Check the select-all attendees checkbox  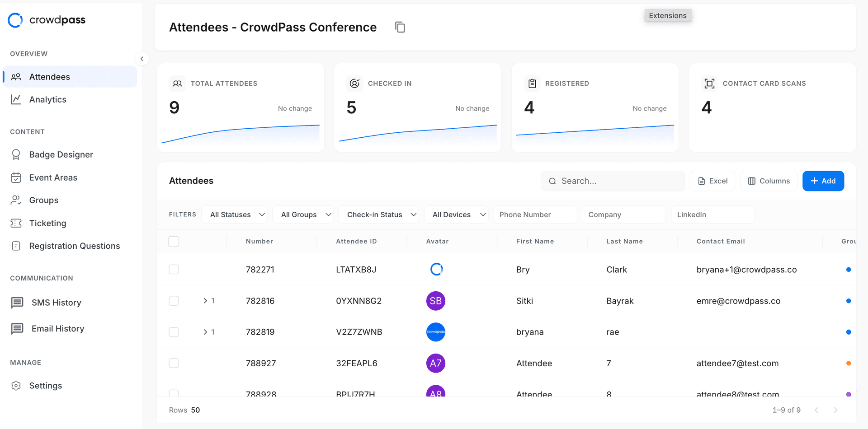tap(174, 241)
